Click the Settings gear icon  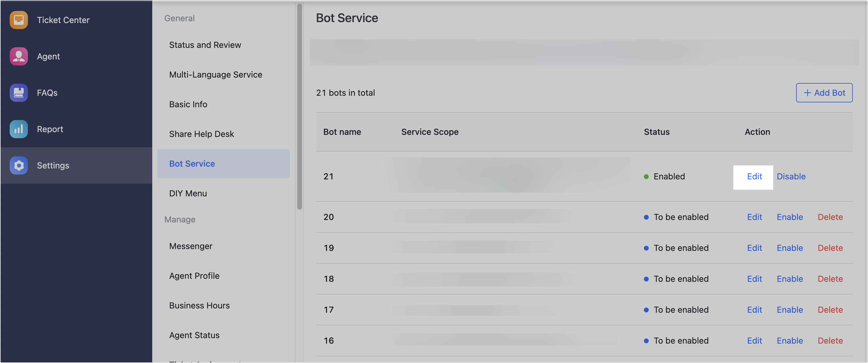[19, 165]
